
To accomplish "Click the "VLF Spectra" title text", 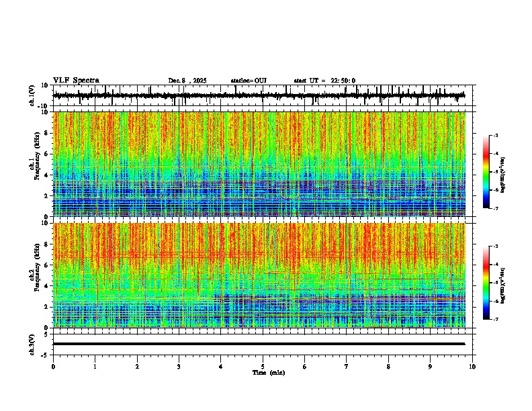I will pos(76,81).
